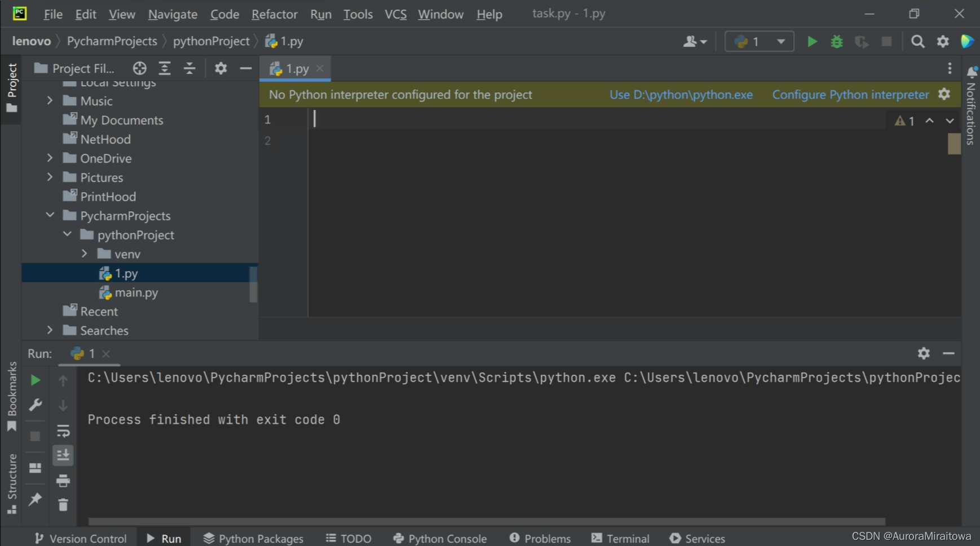Open the Refactor menu
The width and height of the screenshot is (980, 546).
coord(274,14)
